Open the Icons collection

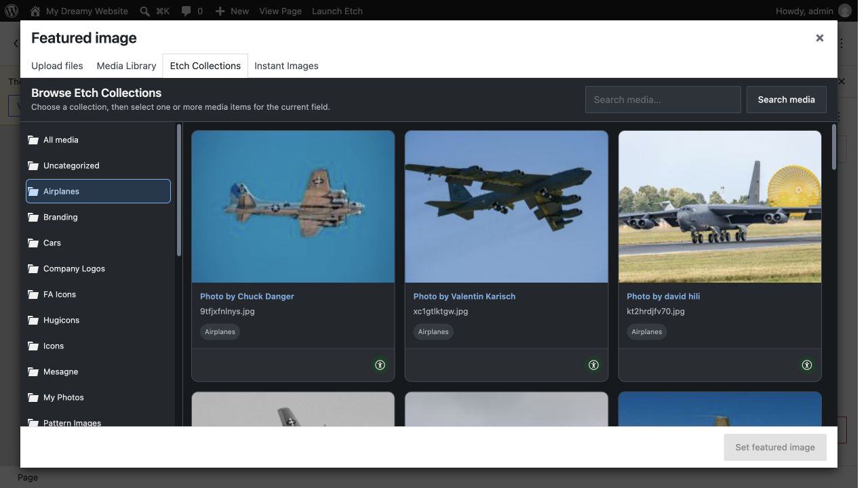98,346
